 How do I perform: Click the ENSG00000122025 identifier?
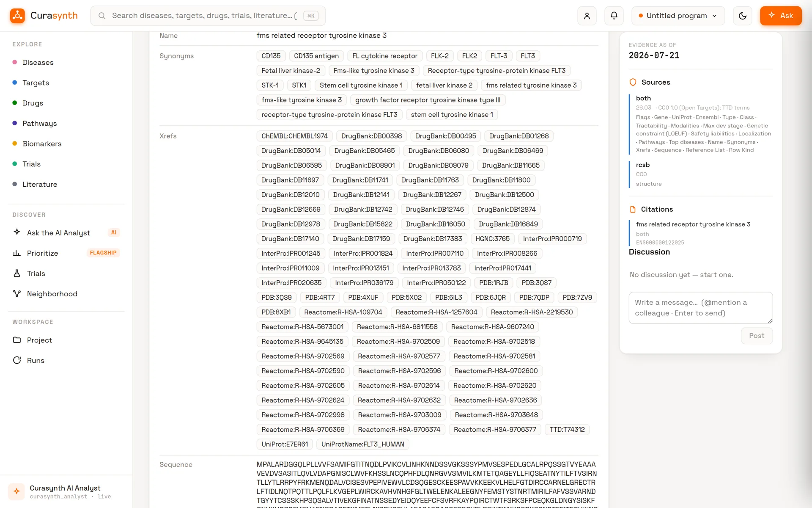click(x=660, y=243)
